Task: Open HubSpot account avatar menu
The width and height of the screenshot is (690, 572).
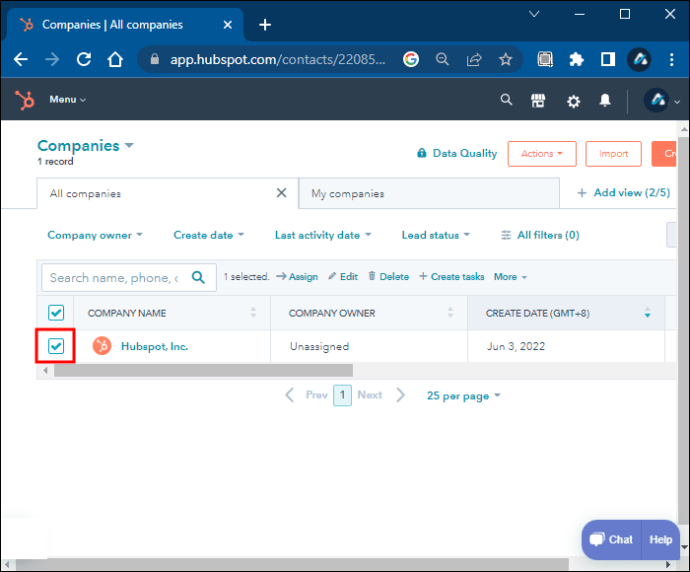Action: pyautogui.click(x=661, y=100)
